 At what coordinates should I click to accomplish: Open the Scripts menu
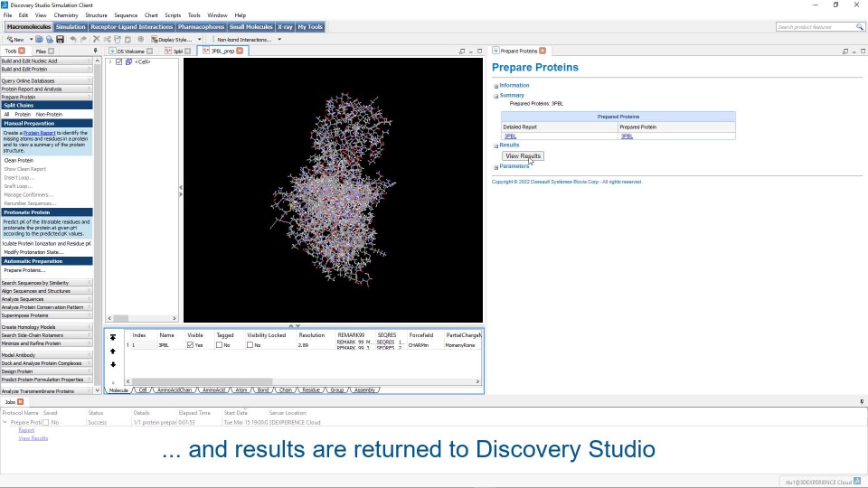tap(173, 15)
